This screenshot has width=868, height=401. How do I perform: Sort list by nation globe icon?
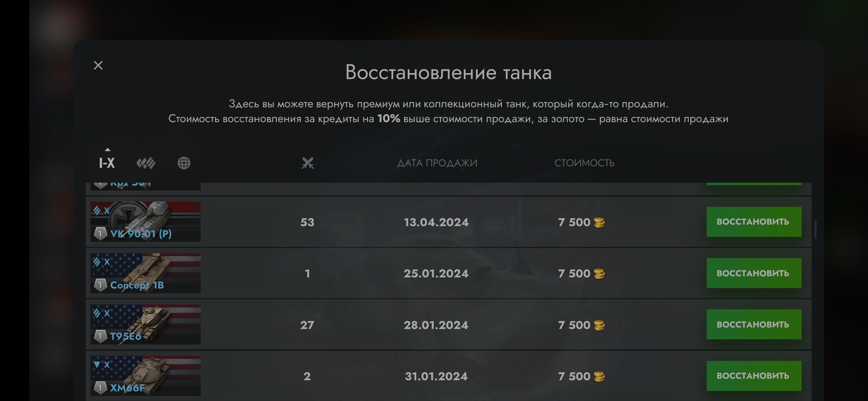pos(184,163)
